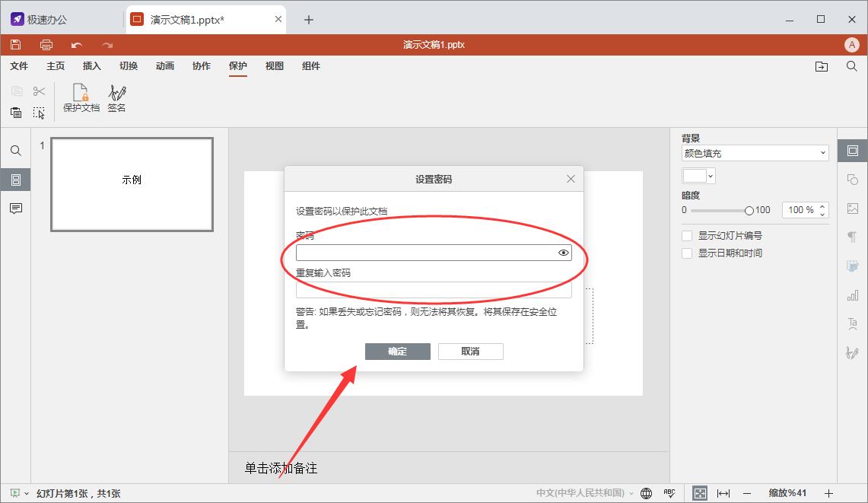Switch to the 动画 tab
This screenshot has height=503, width=868.
tap(165, 66)
